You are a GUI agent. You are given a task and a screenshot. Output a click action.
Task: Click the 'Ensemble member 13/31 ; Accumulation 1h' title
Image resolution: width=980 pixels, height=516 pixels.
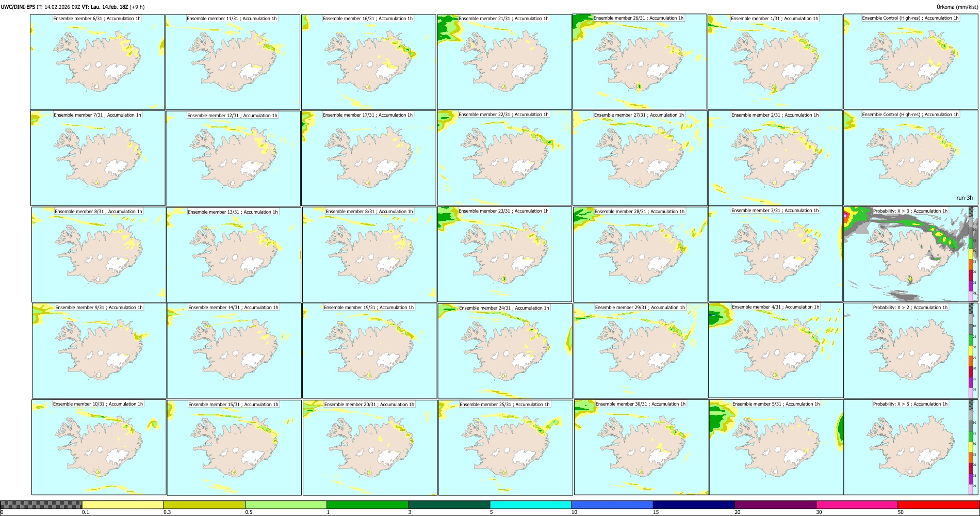click(x=233, y=212)
